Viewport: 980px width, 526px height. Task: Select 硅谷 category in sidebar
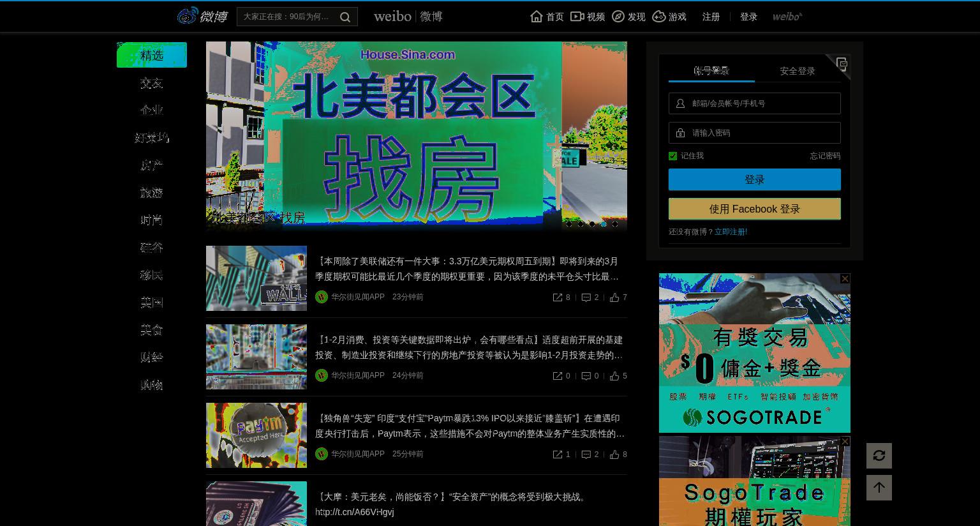(x=152, y=248)
